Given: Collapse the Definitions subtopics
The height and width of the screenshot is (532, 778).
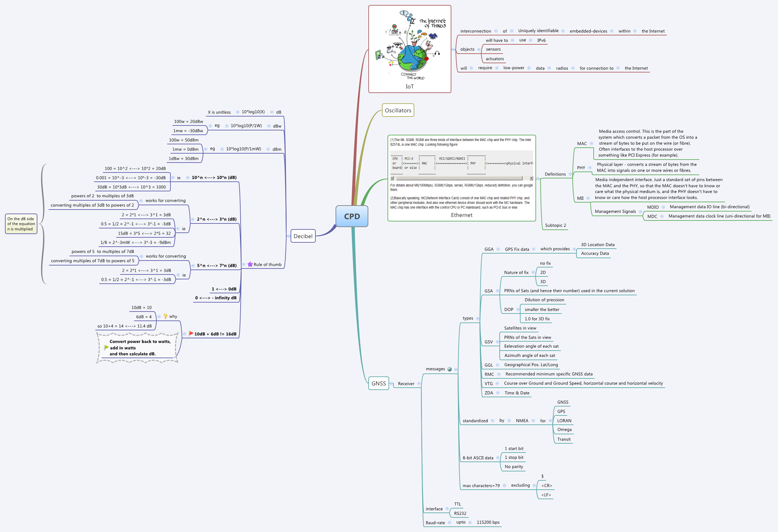Looking at the screenshot, I should [570, 174].
